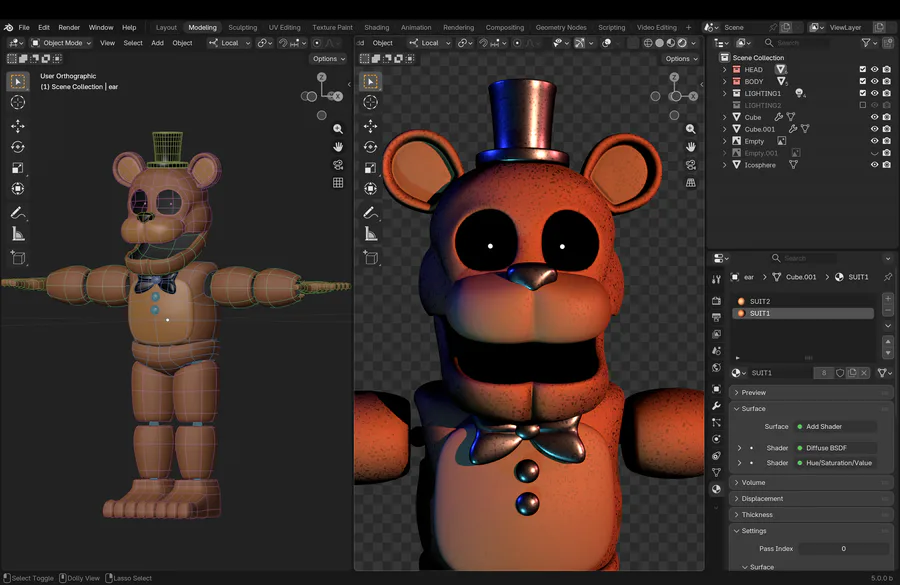Open Options dropdown in left viewport
900x585 pixels.
(x=329, y=59)
